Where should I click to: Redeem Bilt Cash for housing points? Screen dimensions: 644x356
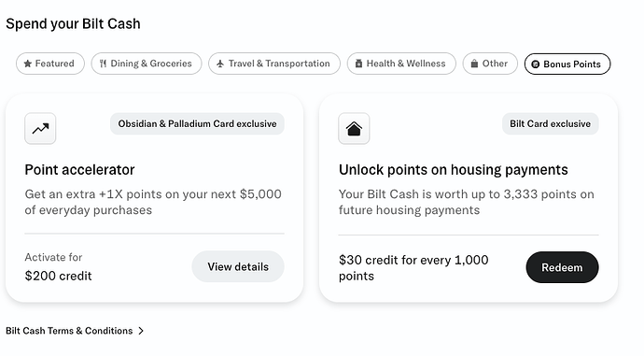click(562, 267)
